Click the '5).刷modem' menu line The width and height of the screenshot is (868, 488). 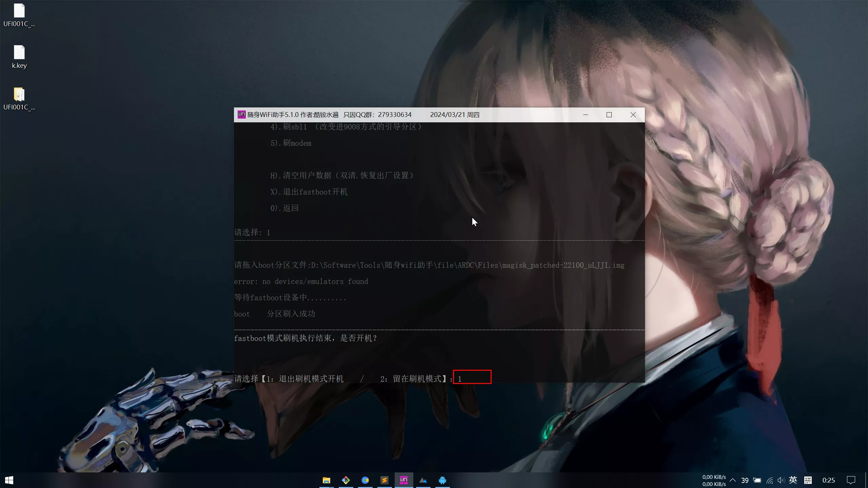point(291,143)
